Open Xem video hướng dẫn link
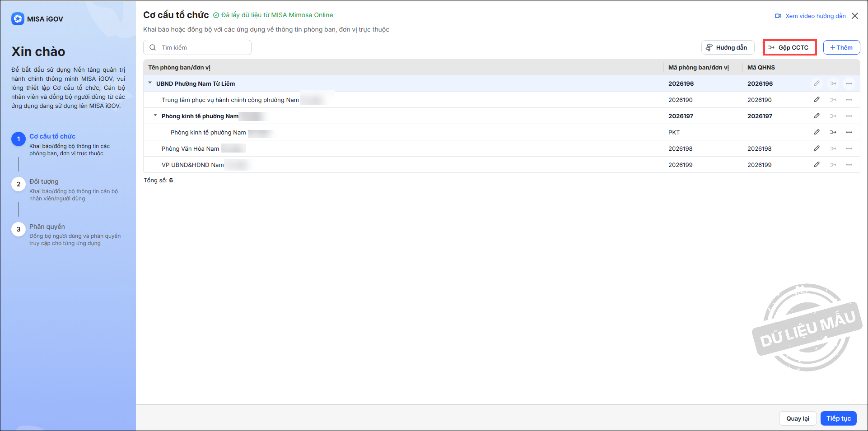 [810, 16]
